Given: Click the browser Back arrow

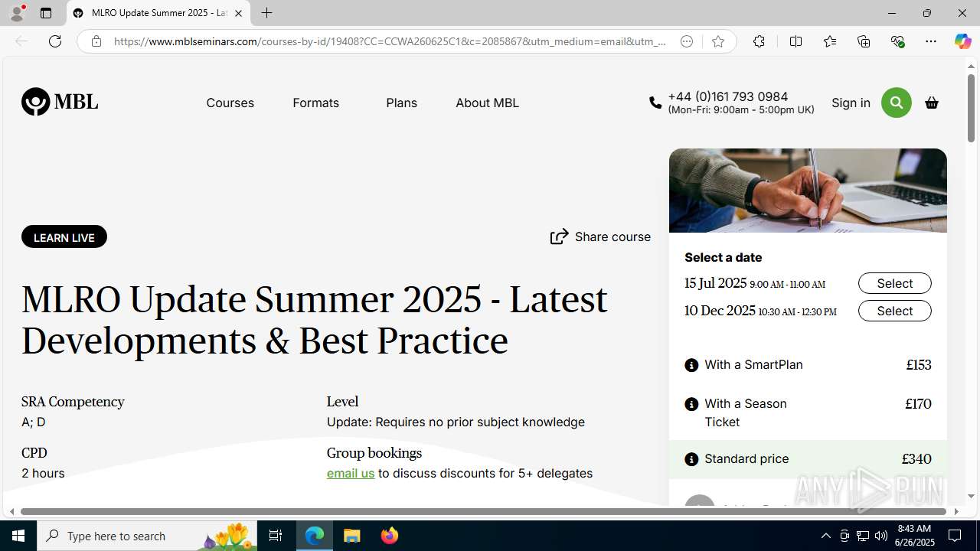Looking at the screenshot, I should coord(21,41).
